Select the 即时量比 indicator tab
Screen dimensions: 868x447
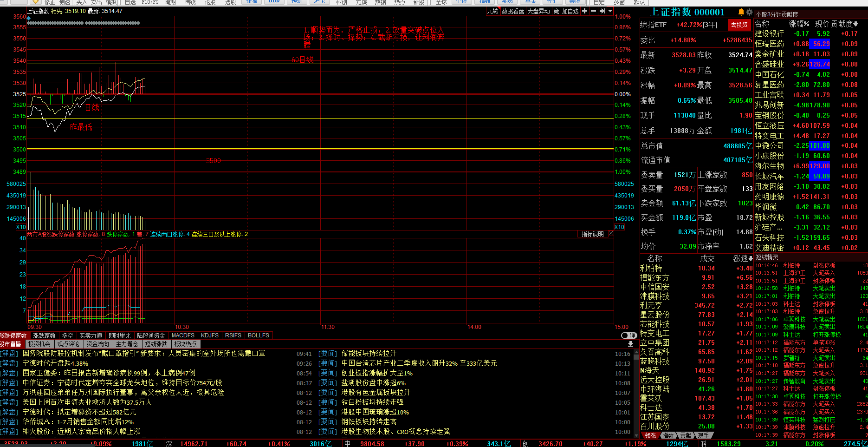[120, 335]
